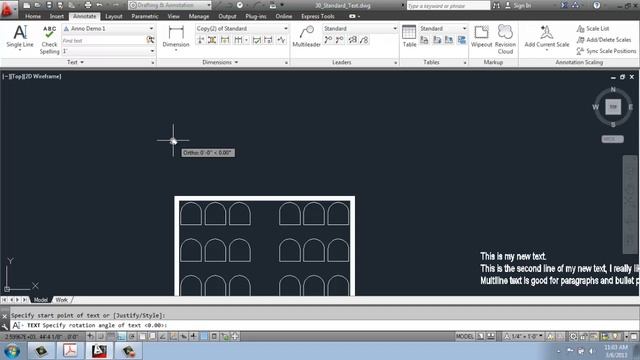Toggle Dynamic Input in status bar
Image resolution: width=640 pixels, height=360 pixels.
tap(184, 336)
